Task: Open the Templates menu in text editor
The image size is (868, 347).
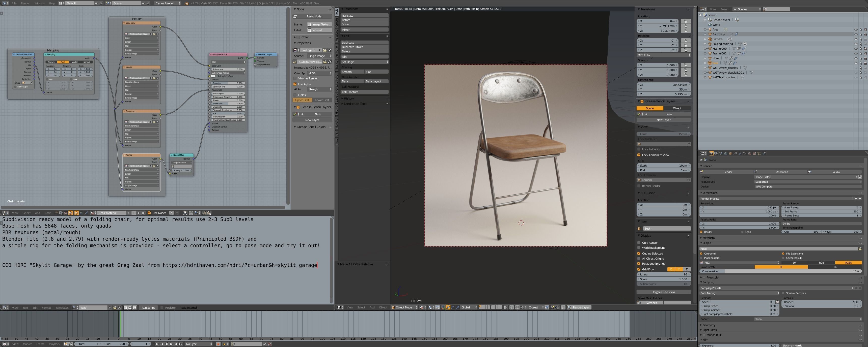Action: (62, 308)
